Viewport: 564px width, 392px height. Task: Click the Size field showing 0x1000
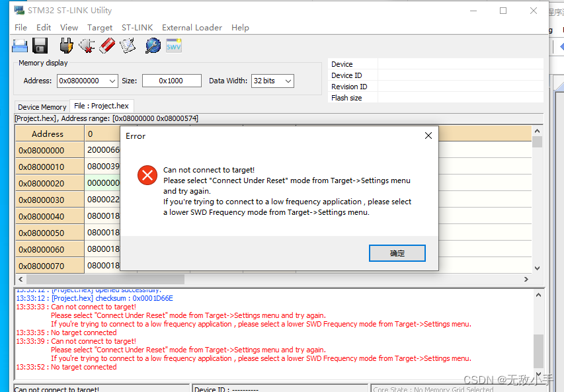pyautogui.click(x=171, y=81)
